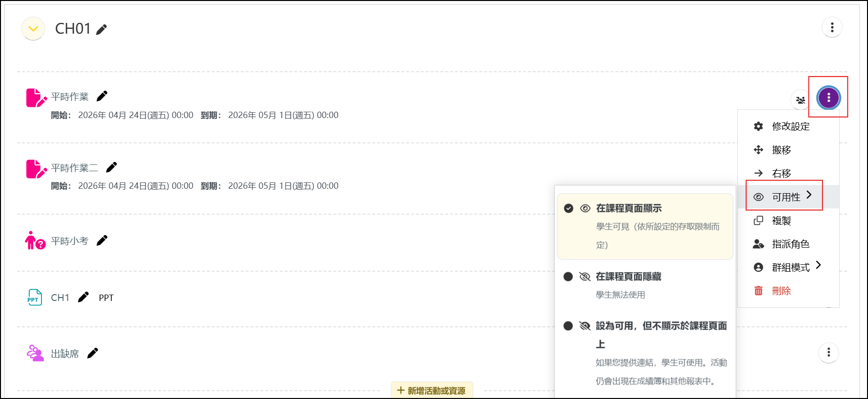
Task: Click the PPT label beside CH1
Action: (106, 298)
